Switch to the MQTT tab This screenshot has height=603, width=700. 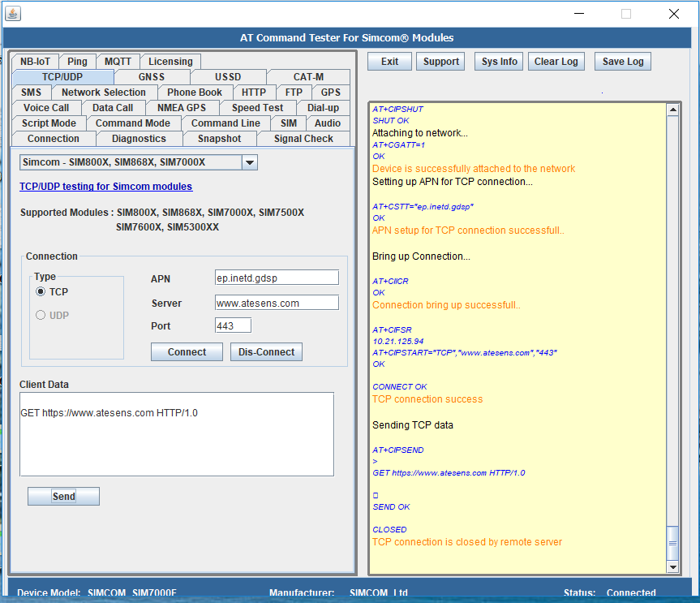[x=118, y=61]
